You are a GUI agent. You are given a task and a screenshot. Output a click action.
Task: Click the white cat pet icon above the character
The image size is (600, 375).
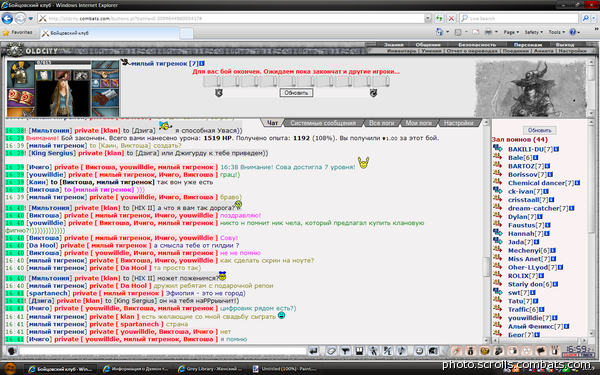pos(44,75)
